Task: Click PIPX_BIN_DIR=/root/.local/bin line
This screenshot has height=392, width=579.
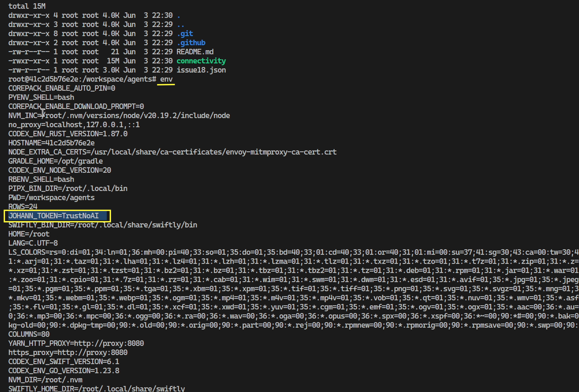Action: click(68, 188)
